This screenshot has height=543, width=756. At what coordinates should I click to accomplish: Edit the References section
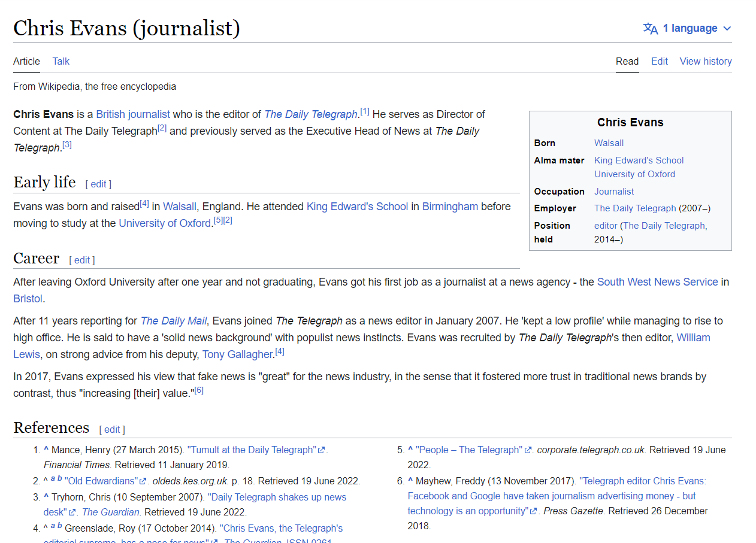112,430
